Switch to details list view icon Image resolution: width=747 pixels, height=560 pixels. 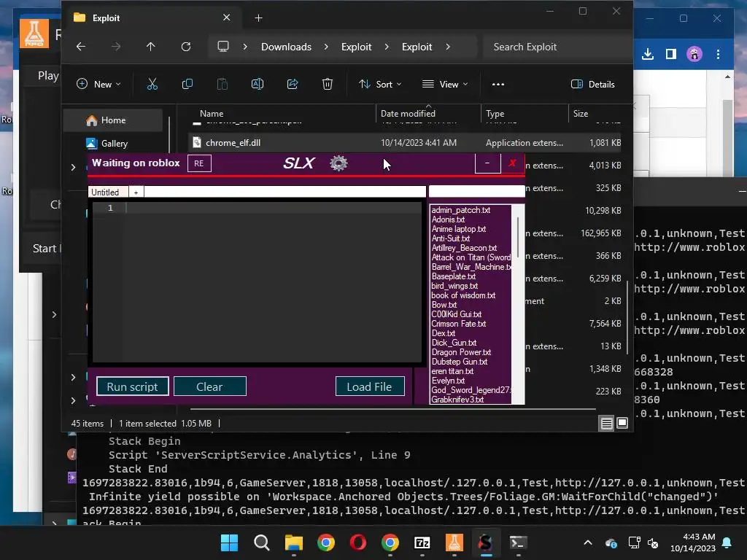(606, 423)
